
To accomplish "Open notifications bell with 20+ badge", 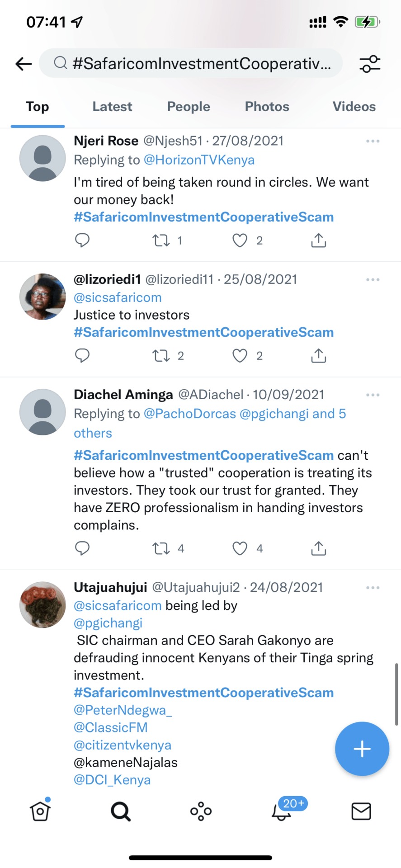I will [281, 812].
